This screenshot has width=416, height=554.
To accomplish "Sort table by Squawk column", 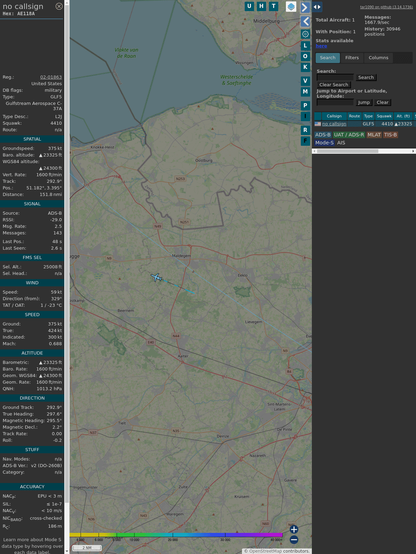I will 384,116.
